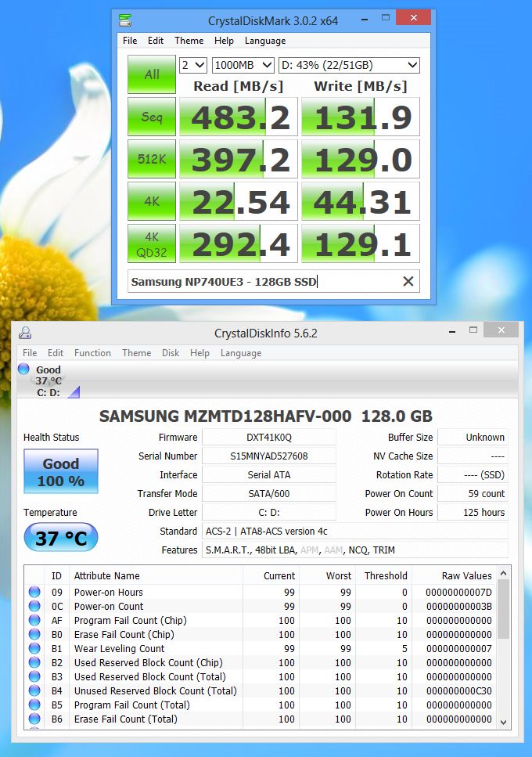The width and height of the screenshot is (532, 757).
Task: Click status orb for Used Reserved Block Count (Total)
Action: pyautogui.click(x=34, y=676)
